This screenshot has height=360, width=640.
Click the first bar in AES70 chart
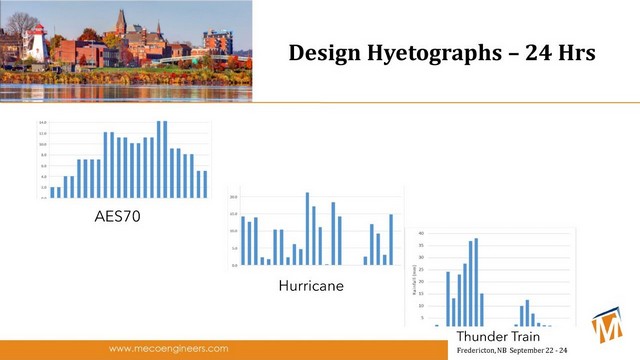tap(52, 193)
